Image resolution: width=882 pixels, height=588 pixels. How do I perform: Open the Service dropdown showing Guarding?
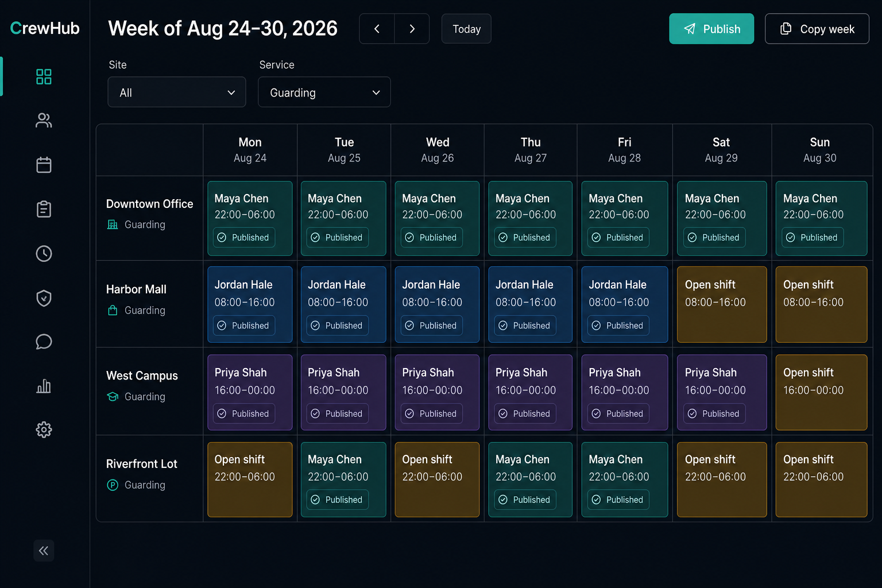click(324, 92)
